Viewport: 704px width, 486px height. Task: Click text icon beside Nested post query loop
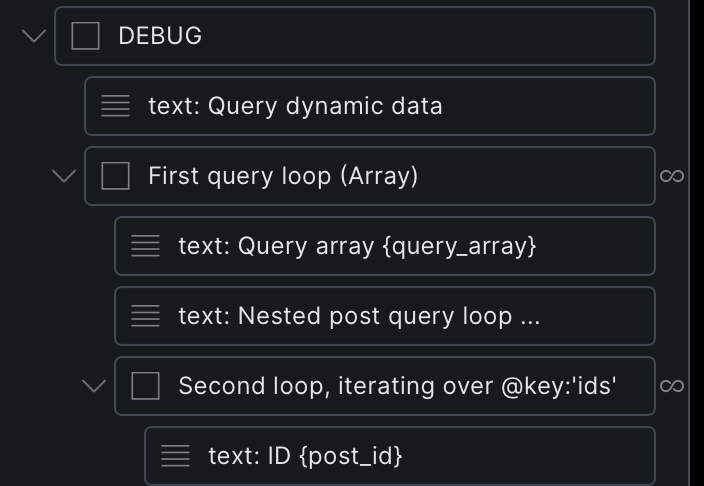(146, 316)
